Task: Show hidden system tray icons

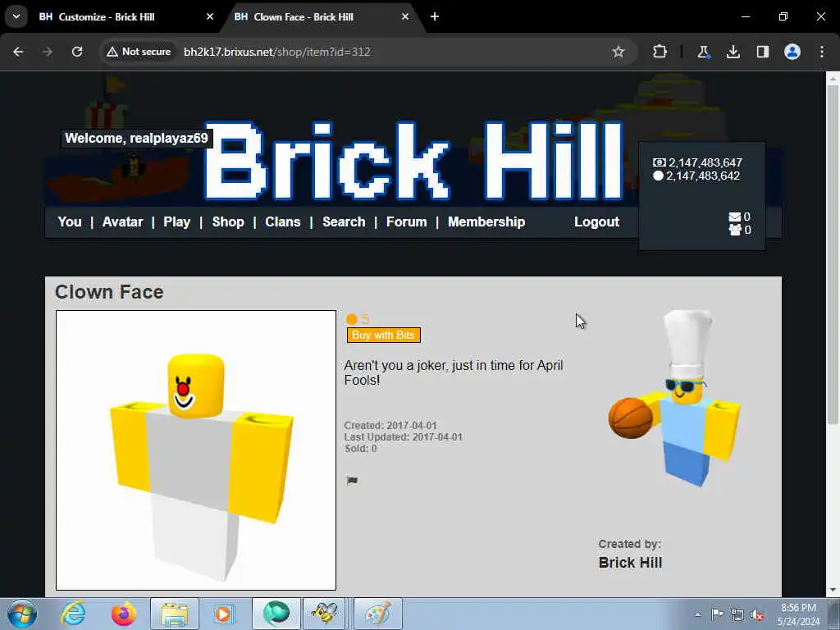Action: coord(697,614)
